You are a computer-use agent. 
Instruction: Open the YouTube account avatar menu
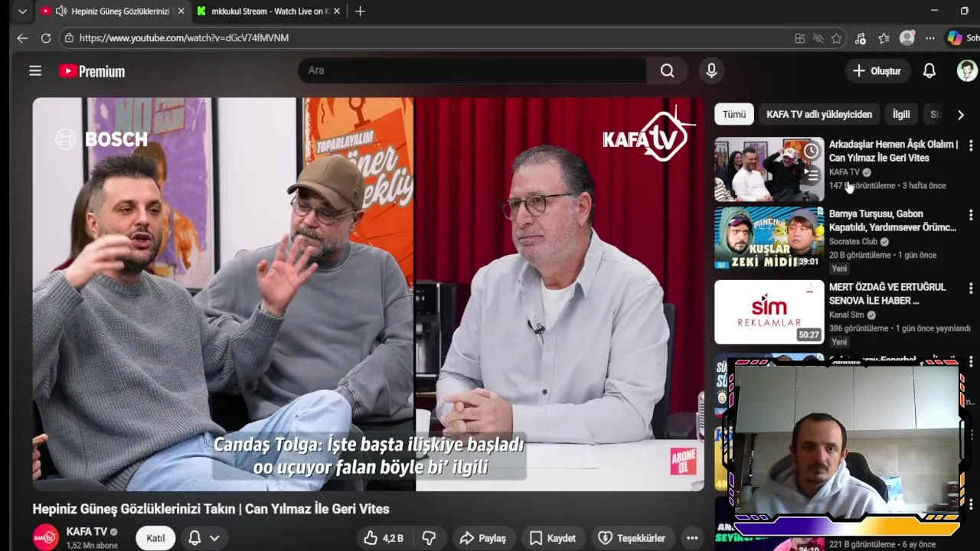click(x=967, y=70)
